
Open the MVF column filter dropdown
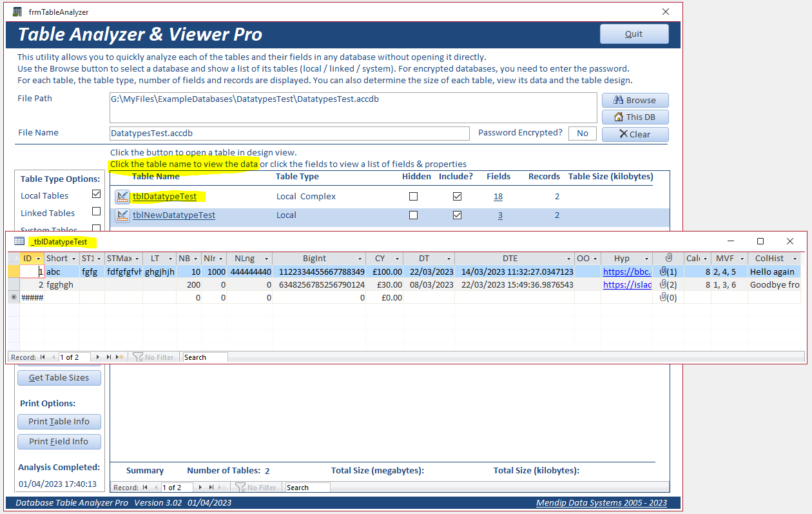click(743, 258)
